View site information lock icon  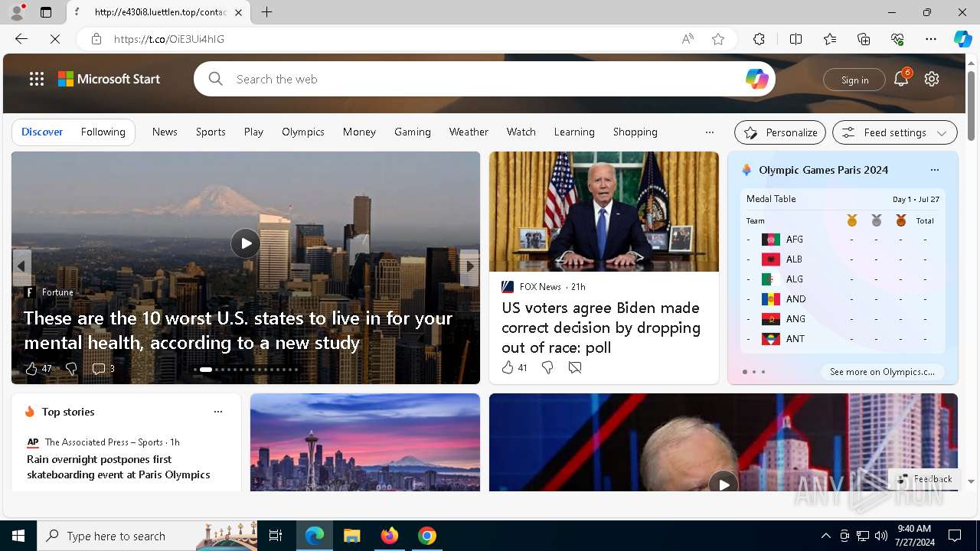pyautogui.click(x=96, y=39)
